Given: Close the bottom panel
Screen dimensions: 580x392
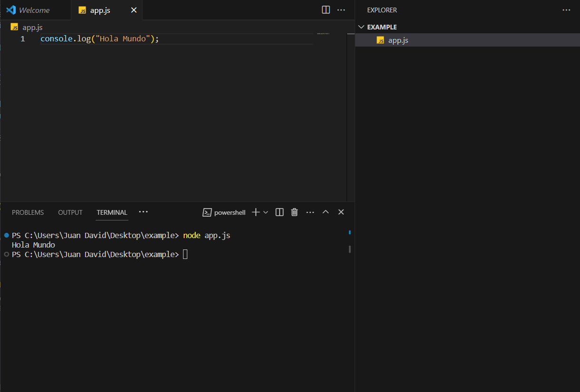Looking at the screenshot, I should point(341,212).
